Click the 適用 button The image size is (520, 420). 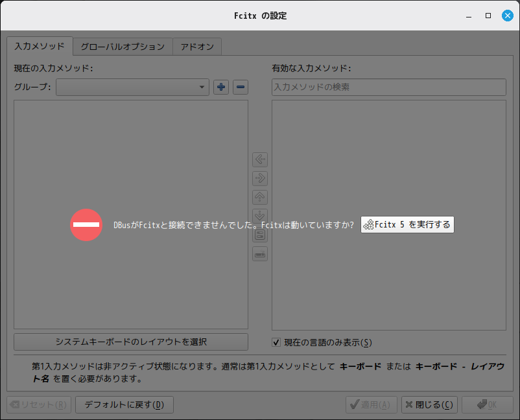(x=371, y=404)
